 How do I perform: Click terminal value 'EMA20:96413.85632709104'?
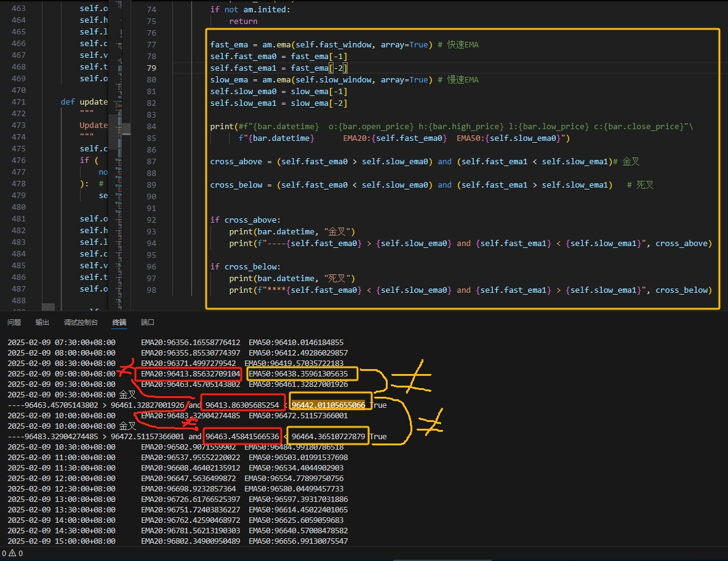(191, 374)
